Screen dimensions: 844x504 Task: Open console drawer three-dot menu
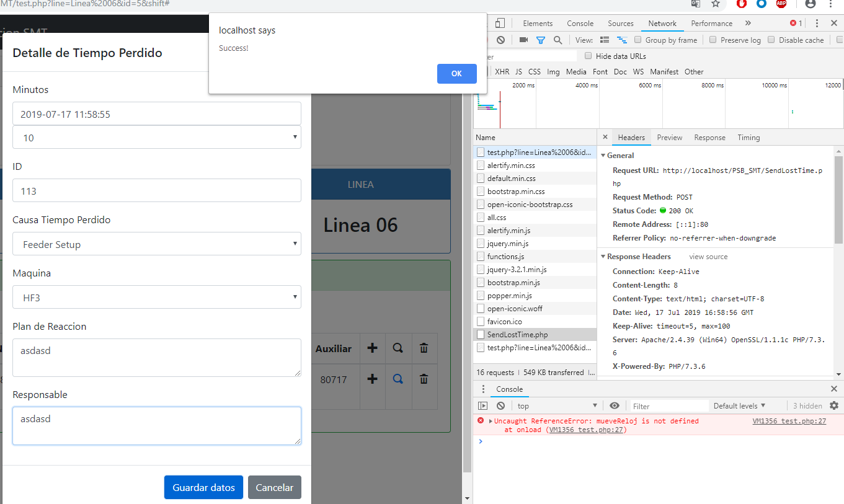(483, 389)
